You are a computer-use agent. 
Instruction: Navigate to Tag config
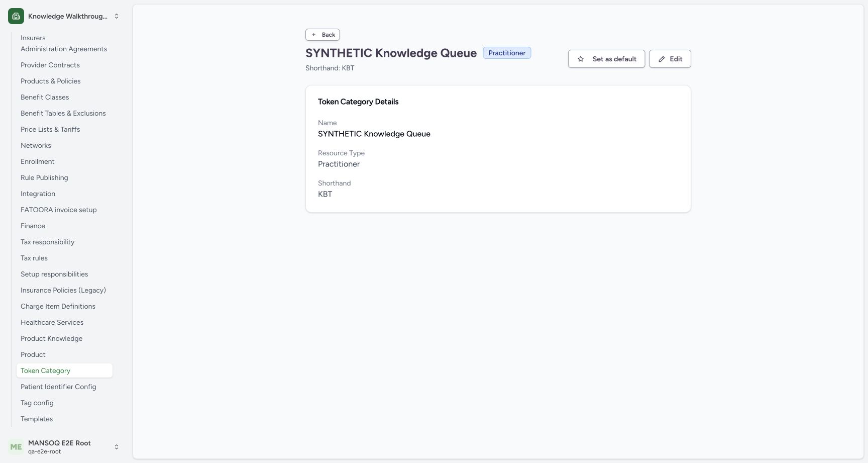tap(37, 403)
